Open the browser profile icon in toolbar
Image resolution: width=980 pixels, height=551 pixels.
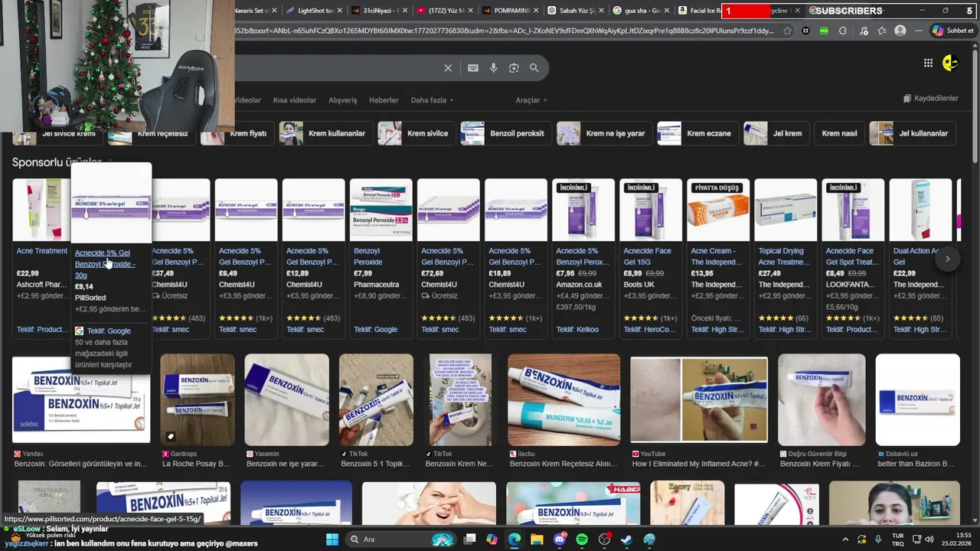pos(900,31)
